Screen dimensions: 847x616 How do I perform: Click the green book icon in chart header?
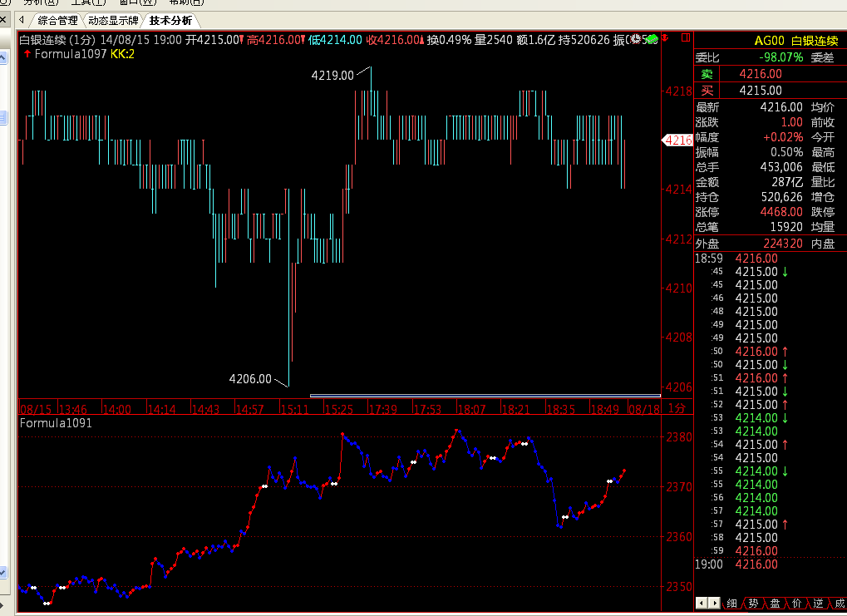tap(652, 38)
